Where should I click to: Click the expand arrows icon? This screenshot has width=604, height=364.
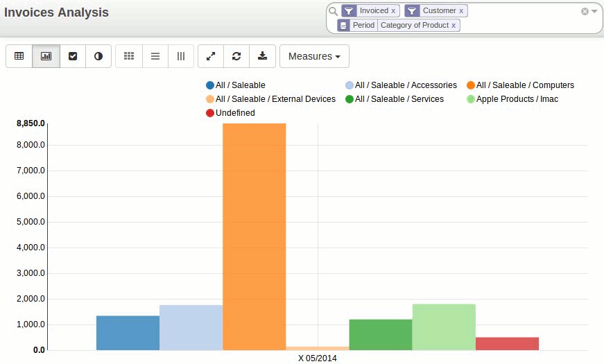(x=211, y=56)
